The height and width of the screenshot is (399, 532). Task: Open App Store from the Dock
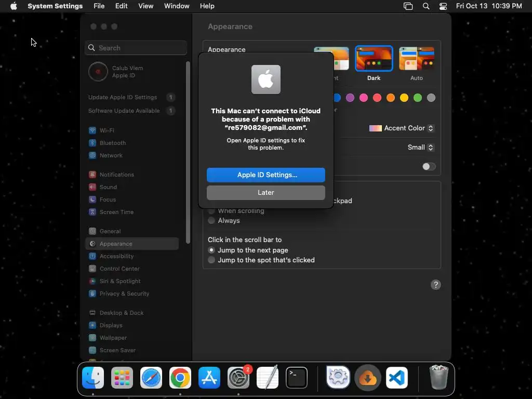[x=209, y=378]
